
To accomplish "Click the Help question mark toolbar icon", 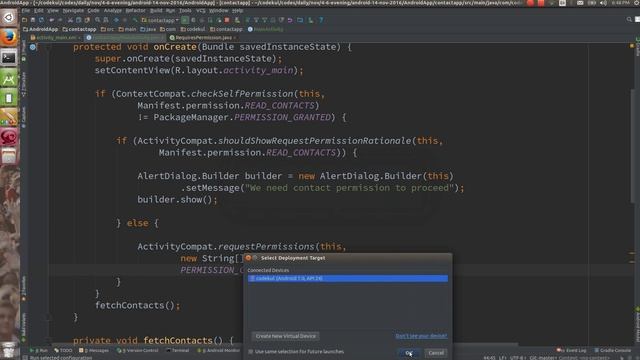I will click(x=321, y=20).
